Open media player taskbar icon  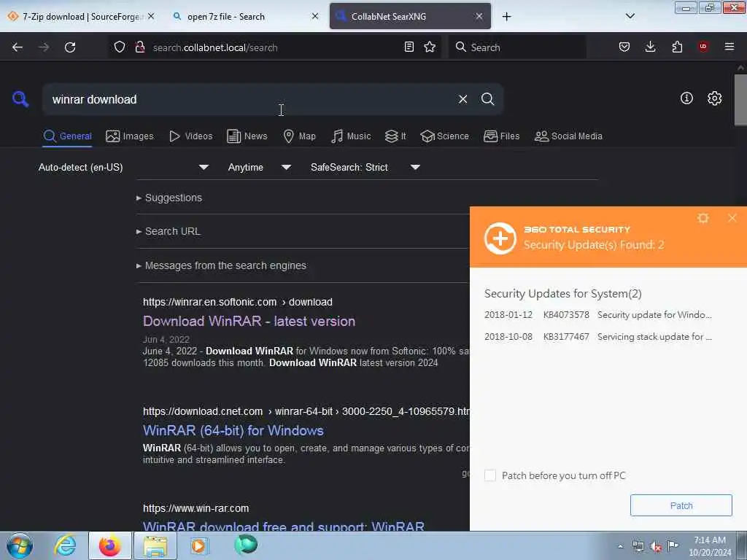[198, 545]
